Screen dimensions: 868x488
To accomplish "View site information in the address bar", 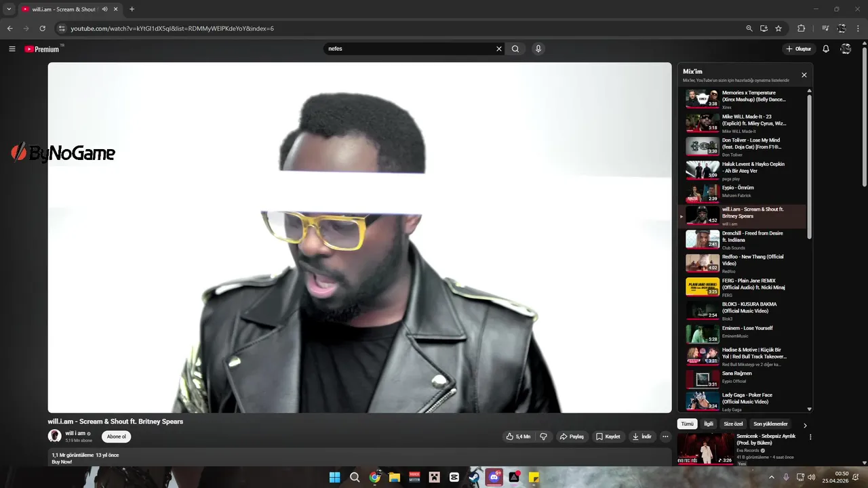I will [x=61, y=28].
